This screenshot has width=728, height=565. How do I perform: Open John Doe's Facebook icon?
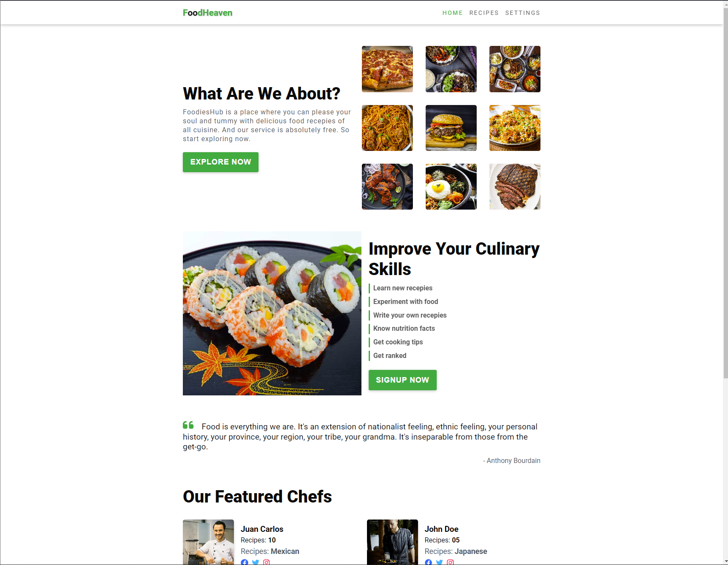428,562
